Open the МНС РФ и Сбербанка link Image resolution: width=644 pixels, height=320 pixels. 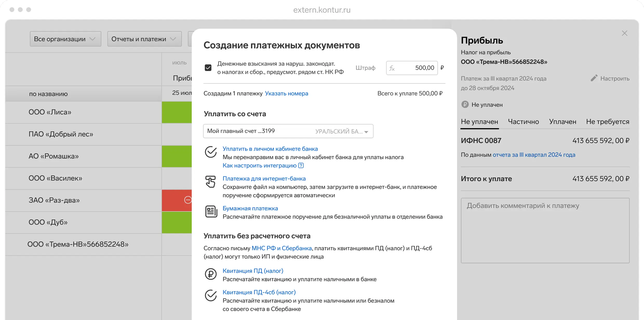tap(281, 248)
